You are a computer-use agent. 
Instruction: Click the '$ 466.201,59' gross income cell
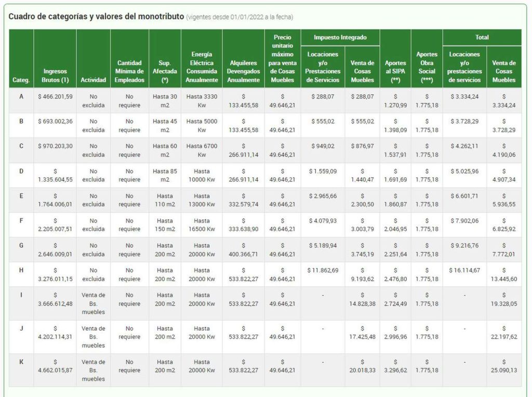click(55, 97)
